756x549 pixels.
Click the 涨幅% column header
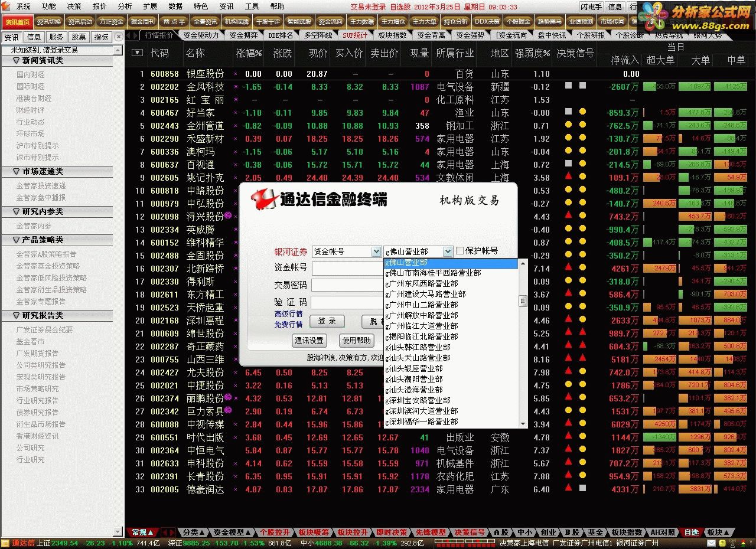point(248,53)
